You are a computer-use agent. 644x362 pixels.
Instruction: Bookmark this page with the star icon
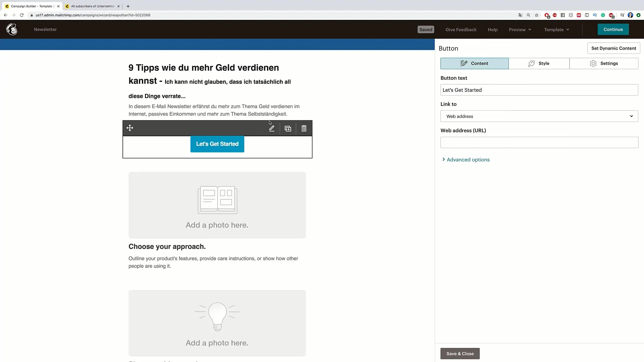coord(537,15)
